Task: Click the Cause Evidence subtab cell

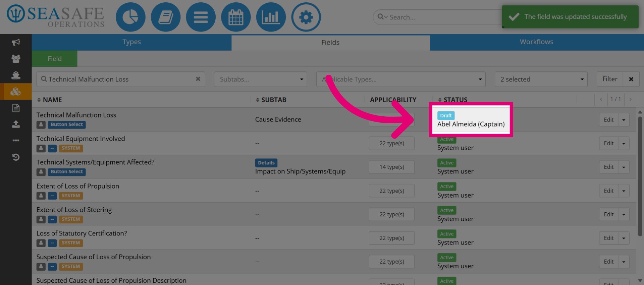Action: (278, 120)
